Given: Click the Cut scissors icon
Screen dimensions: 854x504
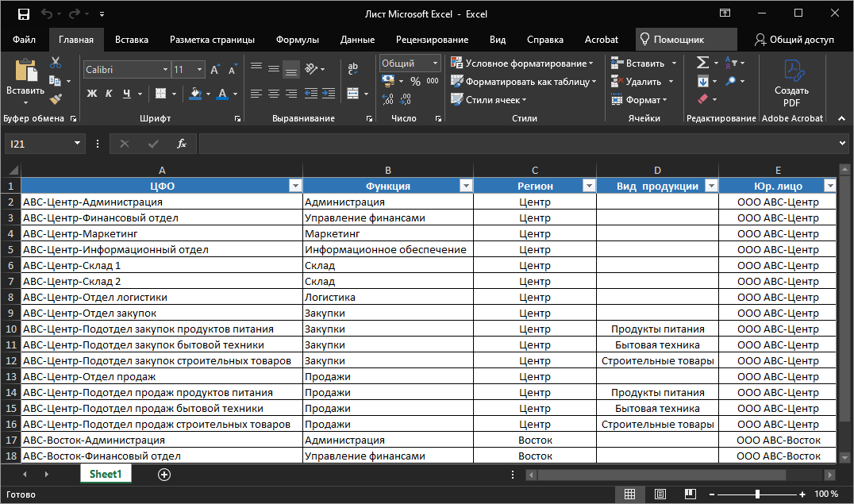Looking at the screenshot, I should click(x=56, y=63).
